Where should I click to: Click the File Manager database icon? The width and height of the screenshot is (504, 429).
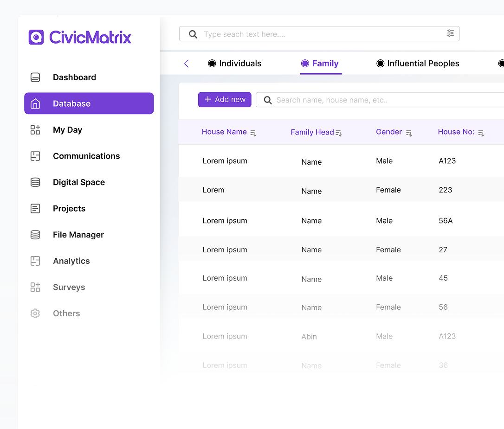click(x=35, y=235)
